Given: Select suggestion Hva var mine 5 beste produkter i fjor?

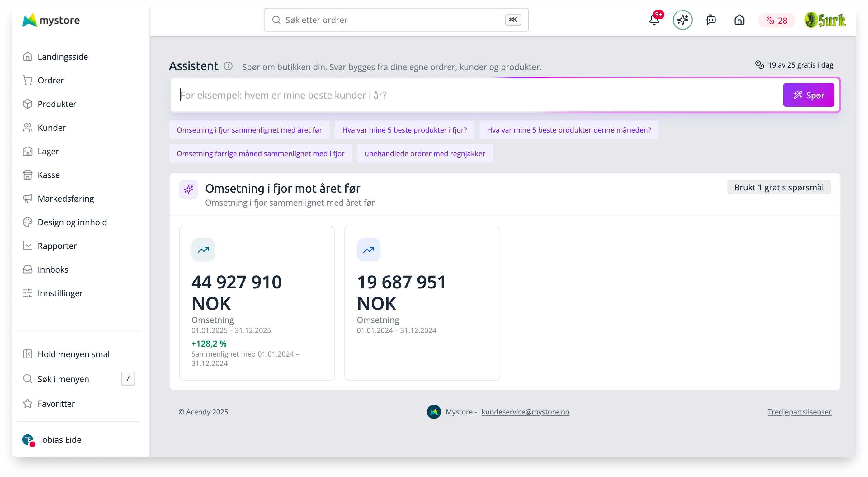Looking at the screenshot, I should coord(404,130).
